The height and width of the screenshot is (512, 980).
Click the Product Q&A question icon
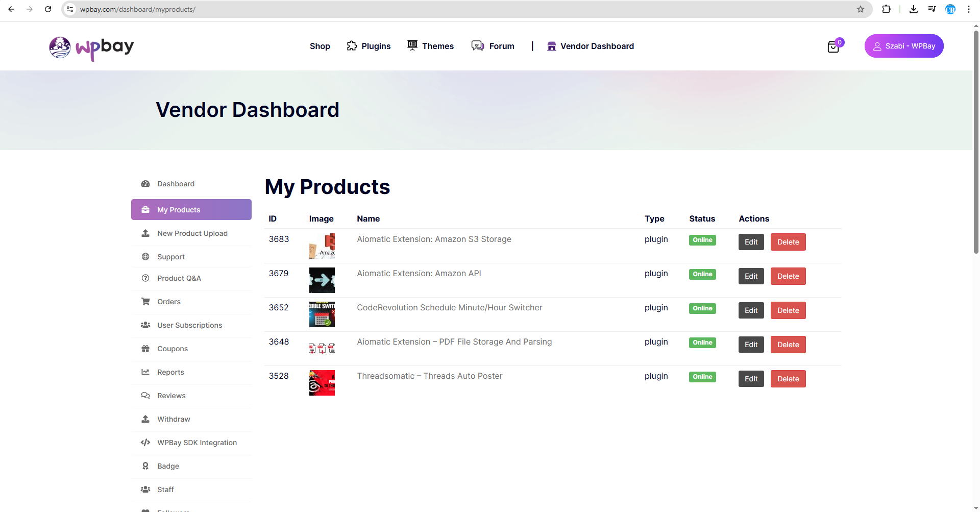tap(145, 278)
